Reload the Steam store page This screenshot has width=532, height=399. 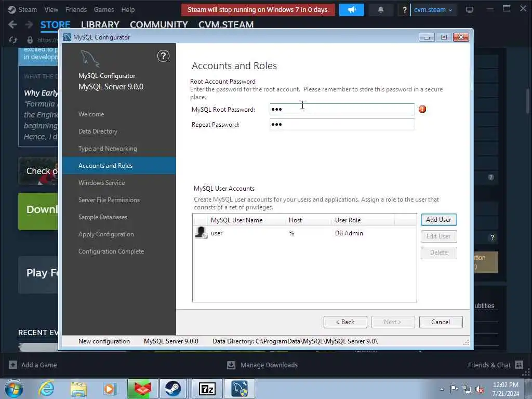pyautogui.click(x=13, y=40)
